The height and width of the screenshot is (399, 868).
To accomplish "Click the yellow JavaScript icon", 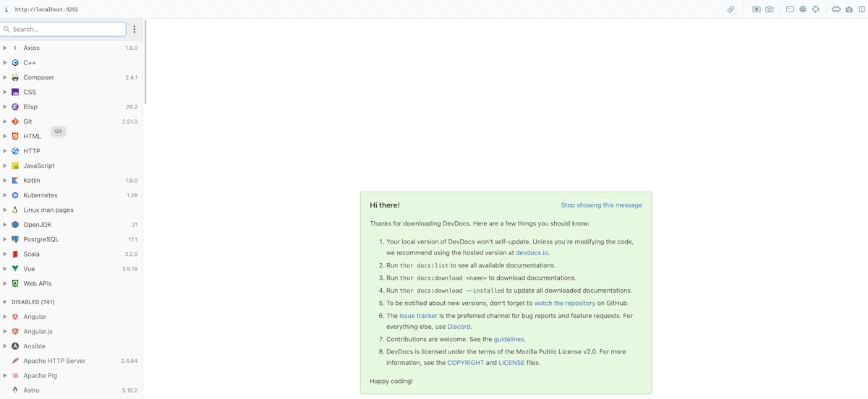I will coord(15,166).
